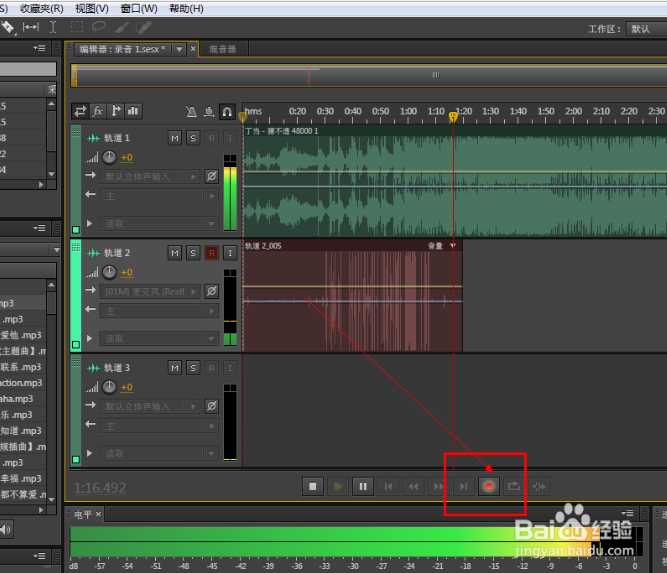Open the output dropdown of 轨道 1
Screen dimensions: 667x573
159,196
